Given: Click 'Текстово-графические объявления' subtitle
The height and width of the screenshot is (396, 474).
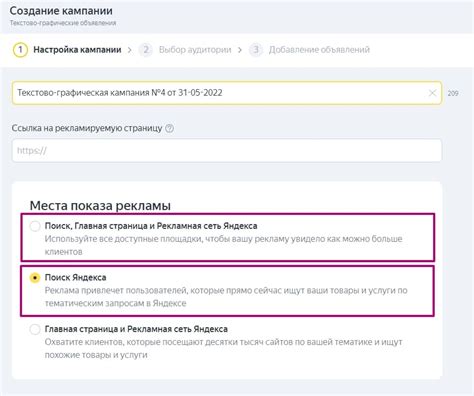Looking at the screenshot, I should coord(63,23).
